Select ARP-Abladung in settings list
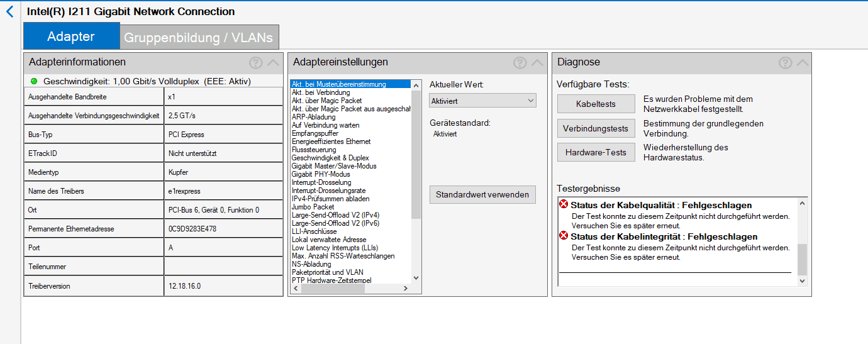 point(350,117)
